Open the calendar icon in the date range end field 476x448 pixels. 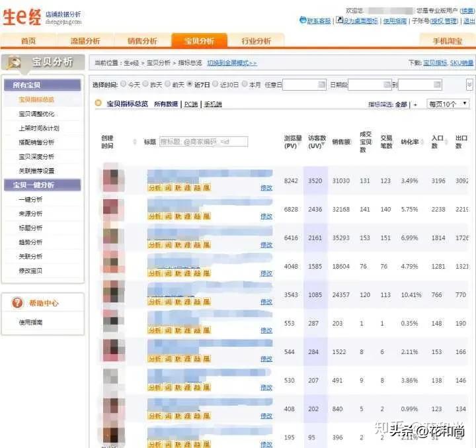437,85
